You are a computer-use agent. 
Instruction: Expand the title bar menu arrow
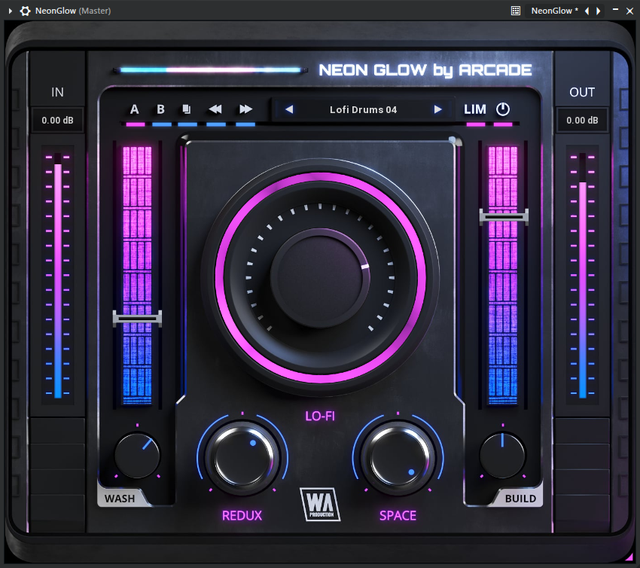coord(10,10)
